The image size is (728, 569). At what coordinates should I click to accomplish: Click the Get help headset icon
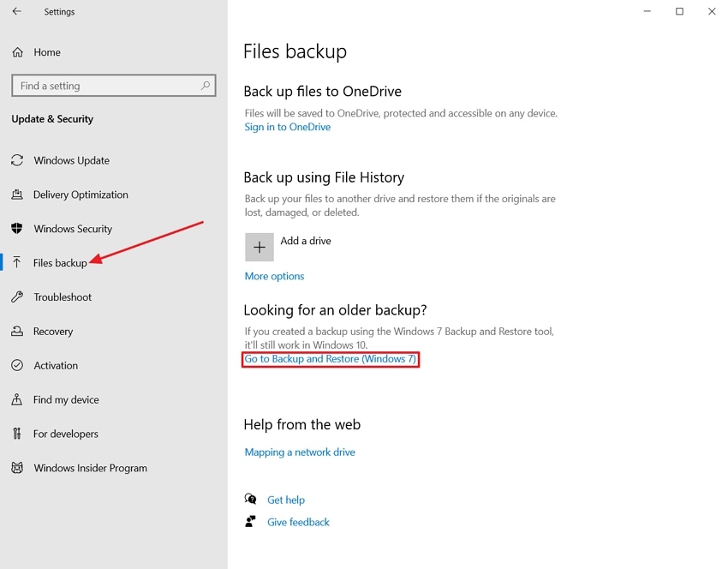pos(250,499)
